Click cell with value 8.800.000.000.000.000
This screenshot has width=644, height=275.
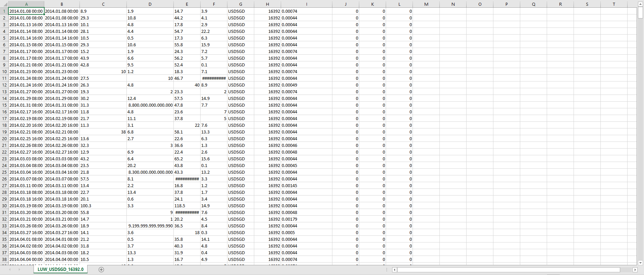coord(150,105)
